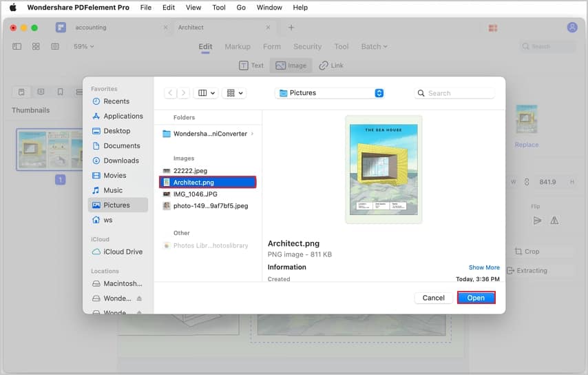Viewport: 588px width, 375px height.
Task: Click the table layout view icon
Action: pos(55,47)
